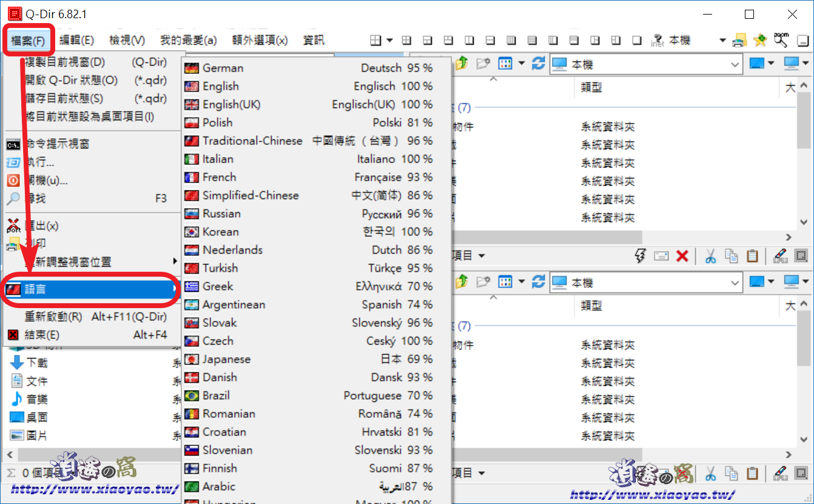Image resolution: width=814 pixels, height=504 pixels.
Task: Select Korean language option
Action: 317,232
